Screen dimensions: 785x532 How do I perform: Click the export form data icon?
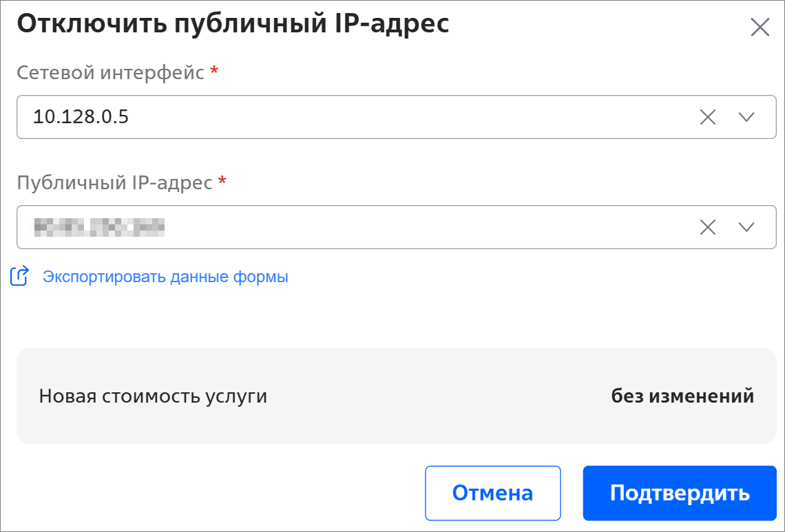(19, 277)
